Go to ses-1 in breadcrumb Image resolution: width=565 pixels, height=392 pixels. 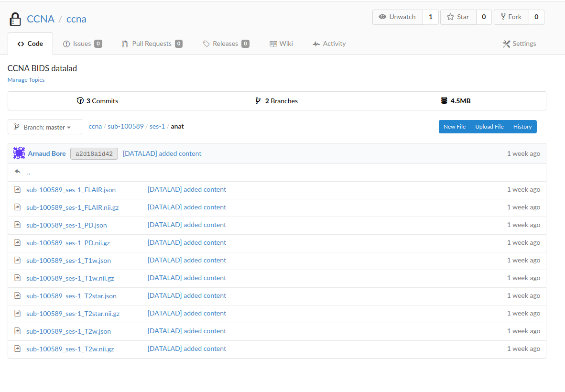coord(157,127)
